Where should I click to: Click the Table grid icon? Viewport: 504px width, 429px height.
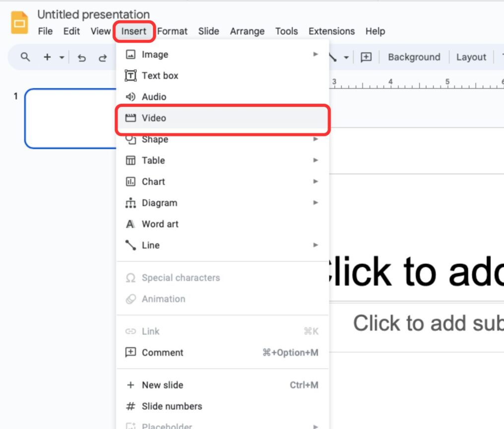130,160
